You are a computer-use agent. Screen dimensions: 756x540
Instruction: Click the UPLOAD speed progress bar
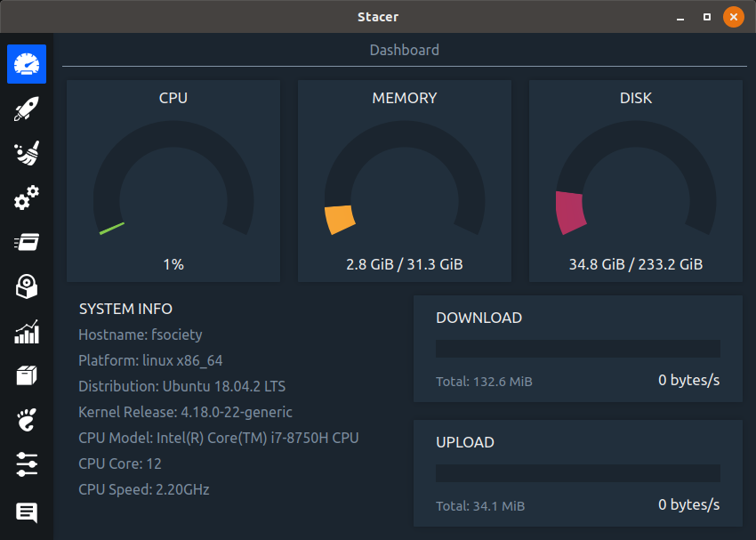tap(577, 473)
